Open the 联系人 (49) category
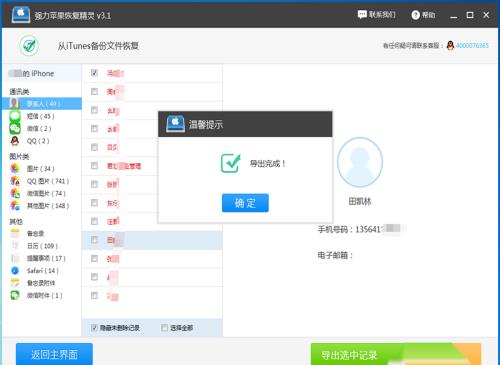The width and height of the screenshot is (500, 365). pos(42,104)
